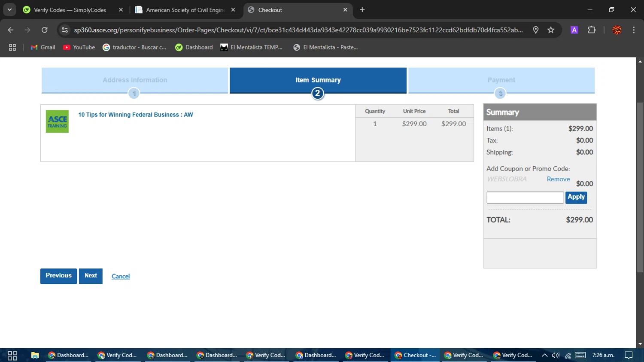Click the browser forward arrow
644x362 pixels.
point(27,30)
